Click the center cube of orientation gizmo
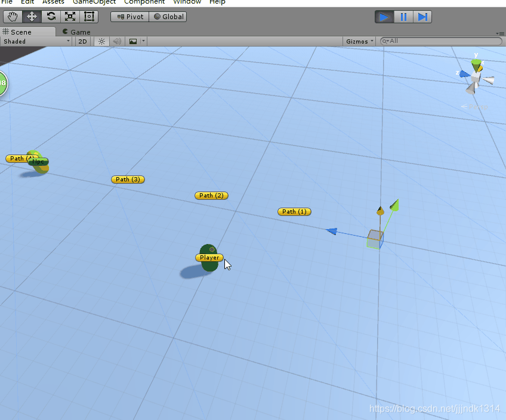 click(x=476, y=77)
